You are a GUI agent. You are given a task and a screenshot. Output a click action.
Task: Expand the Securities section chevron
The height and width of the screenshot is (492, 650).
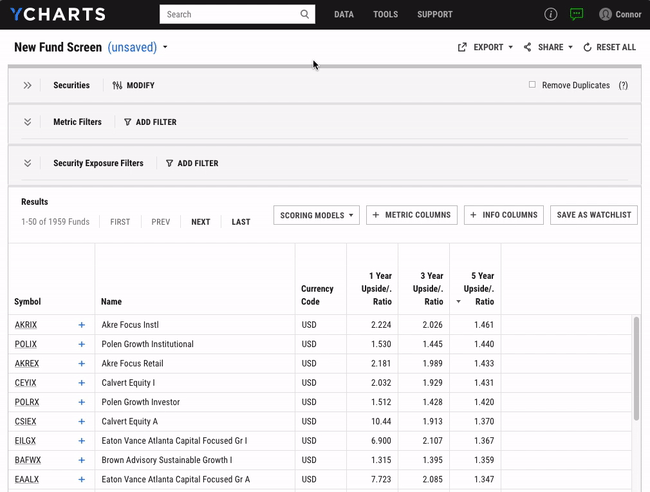click(27, 85)
